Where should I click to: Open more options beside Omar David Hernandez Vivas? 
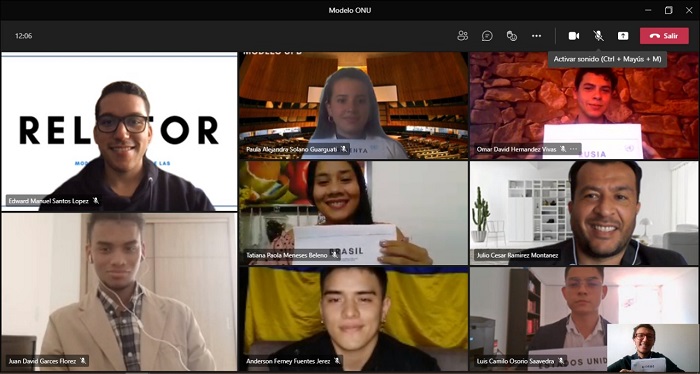coord(574,149)
